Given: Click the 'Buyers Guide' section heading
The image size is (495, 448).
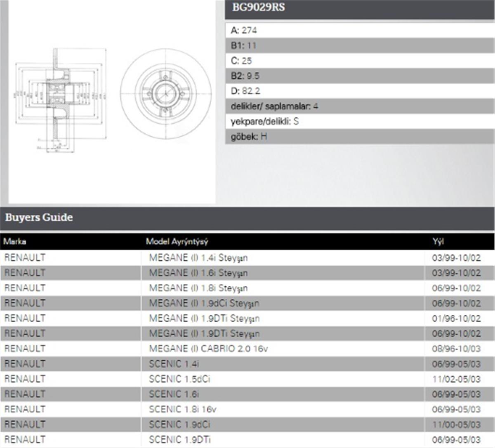Looking at the screenshot, I should point(39,217).
